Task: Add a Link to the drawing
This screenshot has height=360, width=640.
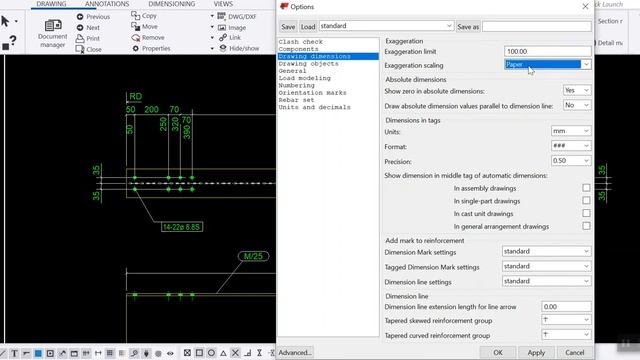Action: click(x=229, y=38)
